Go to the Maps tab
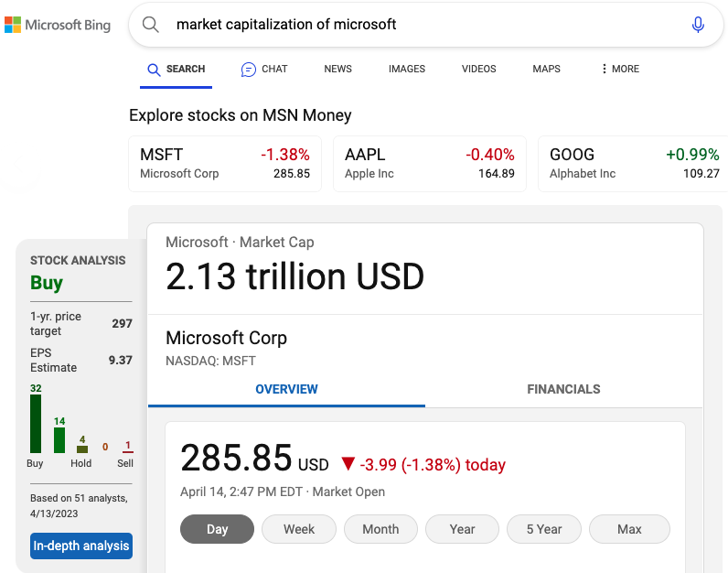 [x=546, y=69]
